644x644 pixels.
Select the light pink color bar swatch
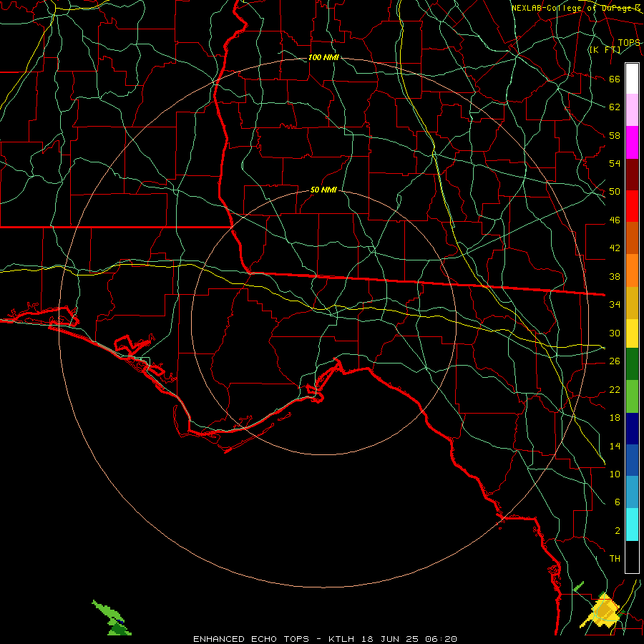[632, 110]
